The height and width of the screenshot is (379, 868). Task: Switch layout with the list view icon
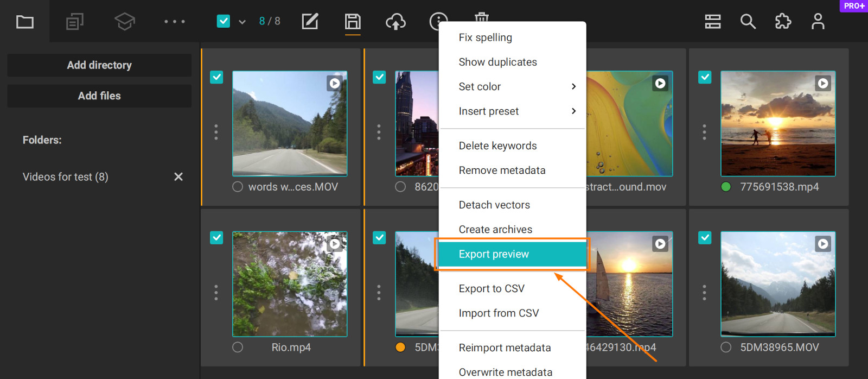click(x=713, y=22)
